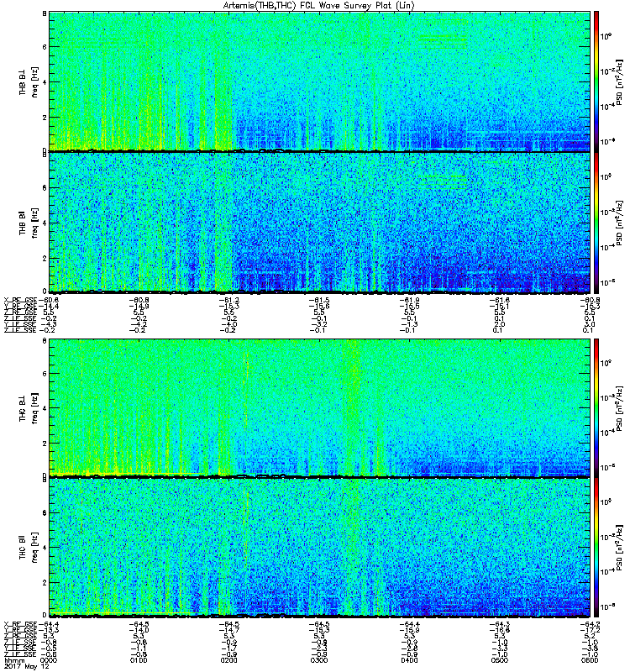Click inside the THC B∥ spectrogram panel
The image size is (630, 672).
pos(319,548)
